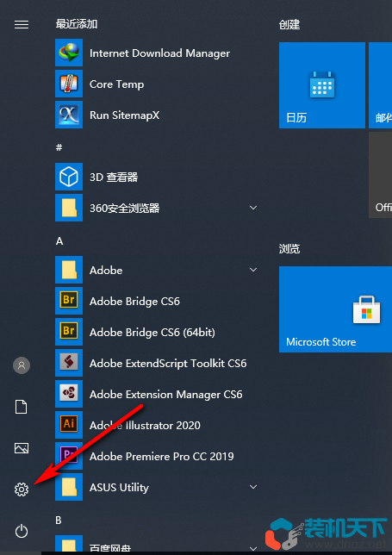The image size is (392, 555).
Task: Click the 最近添加 section header
Action: click(77, 24)
